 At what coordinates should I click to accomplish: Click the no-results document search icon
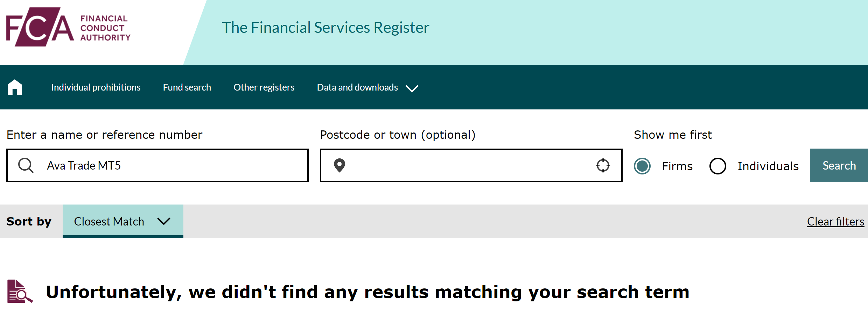tap(20, 291)
